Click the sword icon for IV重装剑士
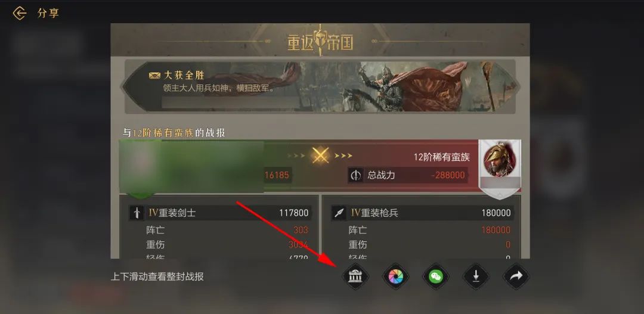Screen dimensions: 644x314 (x=137, y=213)
